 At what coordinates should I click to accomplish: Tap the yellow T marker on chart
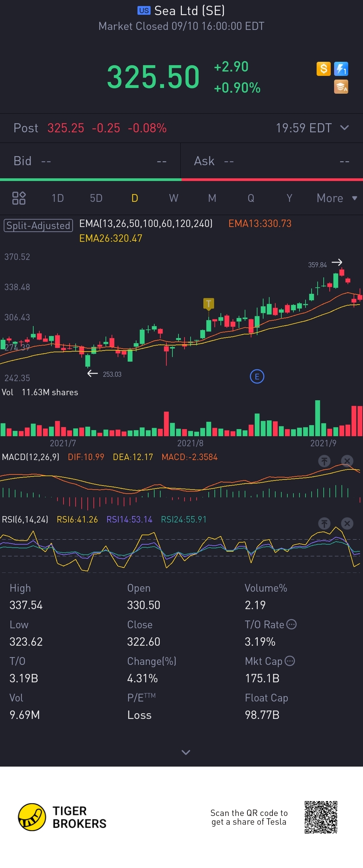pos(208,304)
